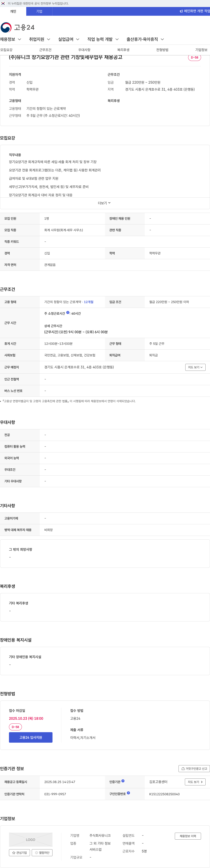Screen dimensions: 210x868
Task: Click the megaphone icon beside 메인화면 개편 notice
Action: pyautogui.click(x=181, y=11)
